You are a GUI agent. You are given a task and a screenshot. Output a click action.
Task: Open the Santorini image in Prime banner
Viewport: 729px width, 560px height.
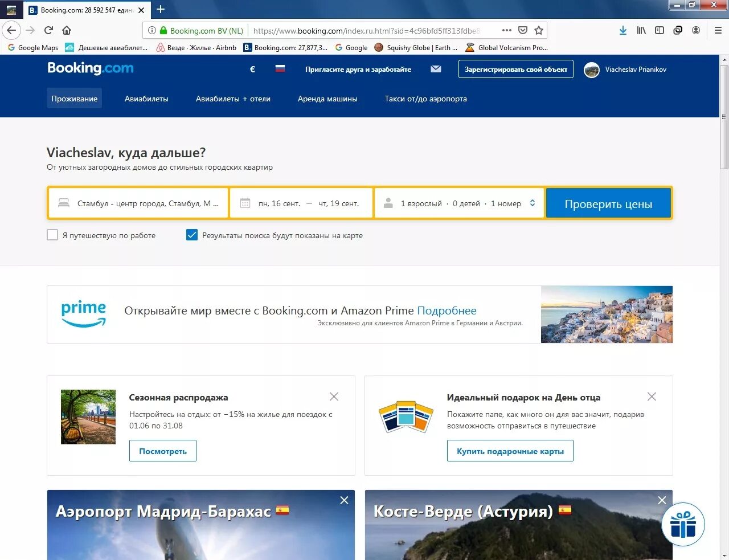607,314
